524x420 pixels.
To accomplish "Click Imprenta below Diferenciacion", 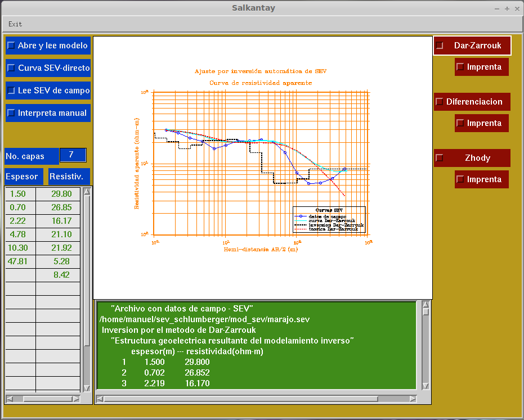I will pos(482,123).
